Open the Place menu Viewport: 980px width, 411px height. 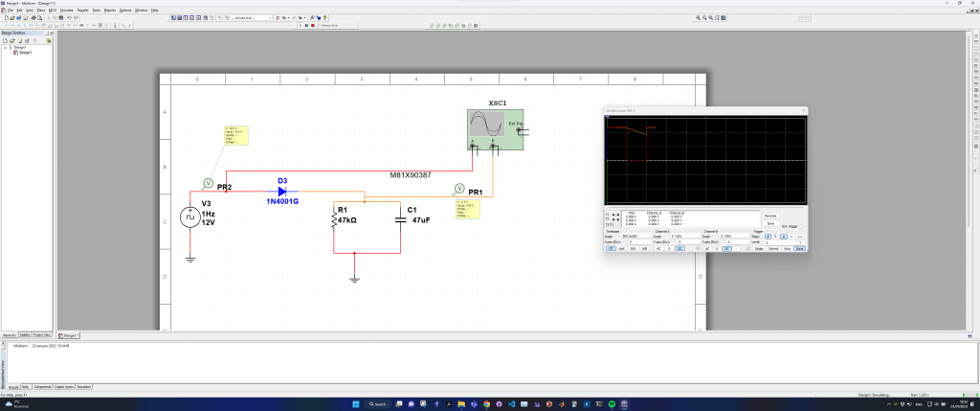click(x=40, y=10)
